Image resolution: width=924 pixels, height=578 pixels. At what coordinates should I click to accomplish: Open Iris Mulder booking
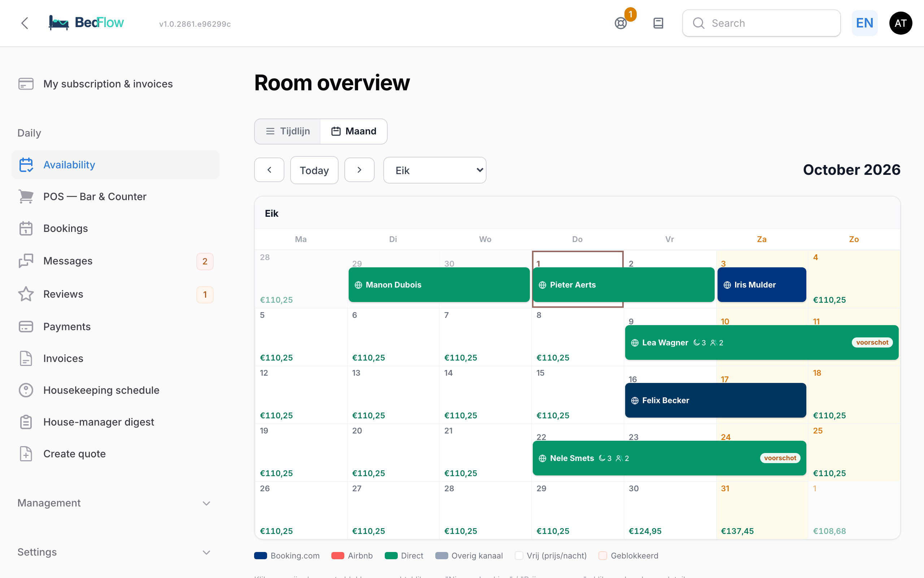point(761,284)
